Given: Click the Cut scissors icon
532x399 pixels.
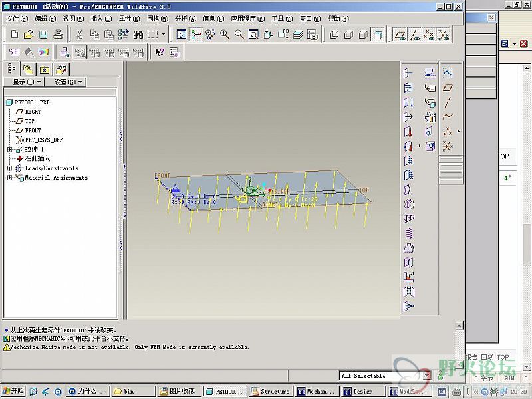Looking at the screenshot, I should point(80,35).
